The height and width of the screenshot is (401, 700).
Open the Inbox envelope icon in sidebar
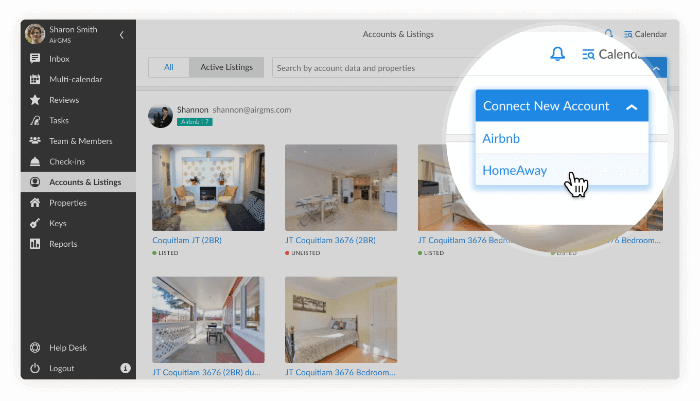35,58
